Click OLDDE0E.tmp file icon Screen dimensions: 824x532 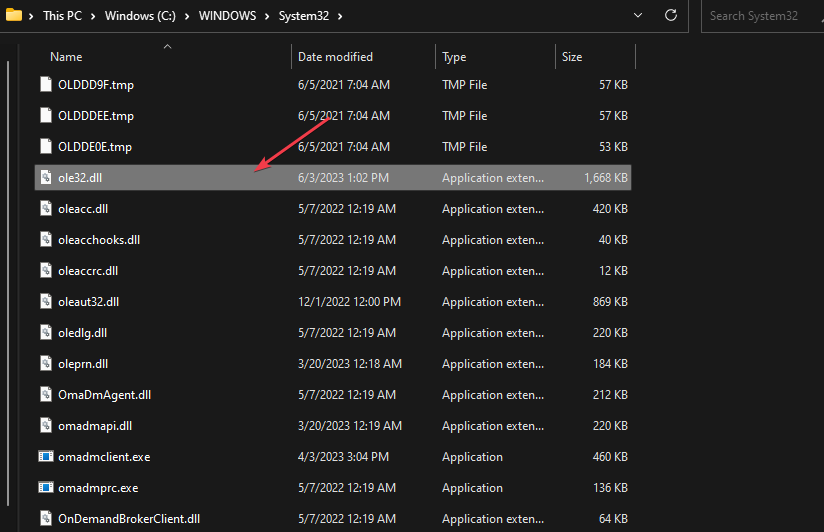tap(46, 146)
